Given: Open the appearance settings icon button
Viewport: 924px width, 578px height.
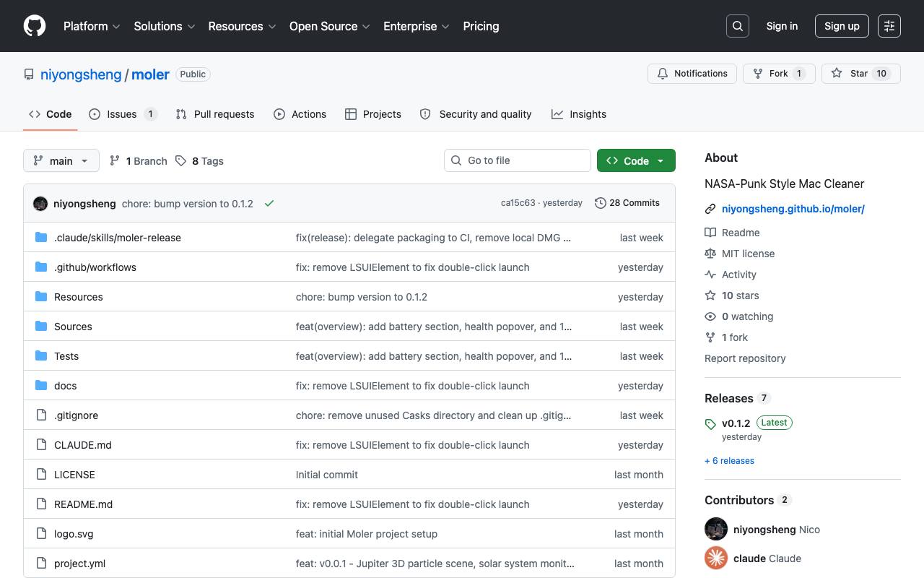Looking at the screenshot, I should click(889, 26).
